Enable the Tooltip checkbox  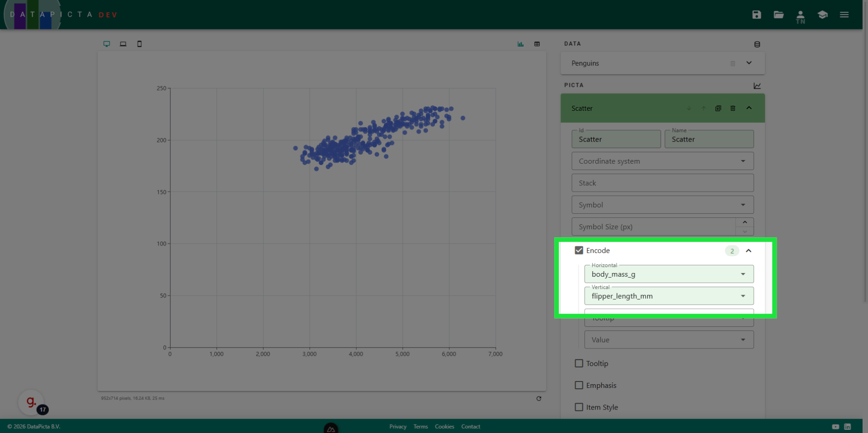[x=579, y=363]
